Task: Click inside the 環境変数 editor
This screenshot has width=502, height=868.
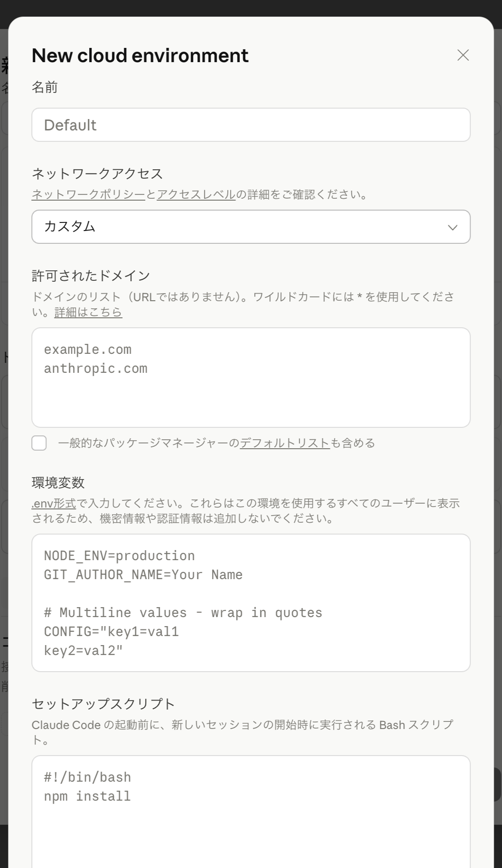Action: pos(250,603)
